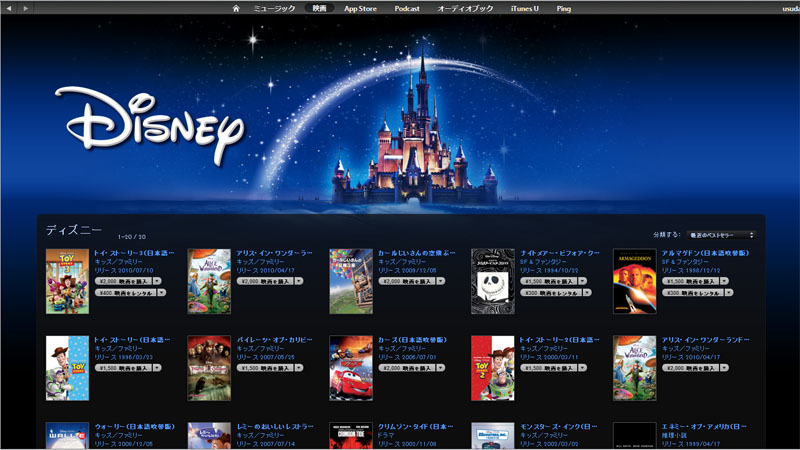The height and width of the screenshot is (450, 800).
Task: Expand Toy Story 3 rental options arrow
Action: point(162,293)
